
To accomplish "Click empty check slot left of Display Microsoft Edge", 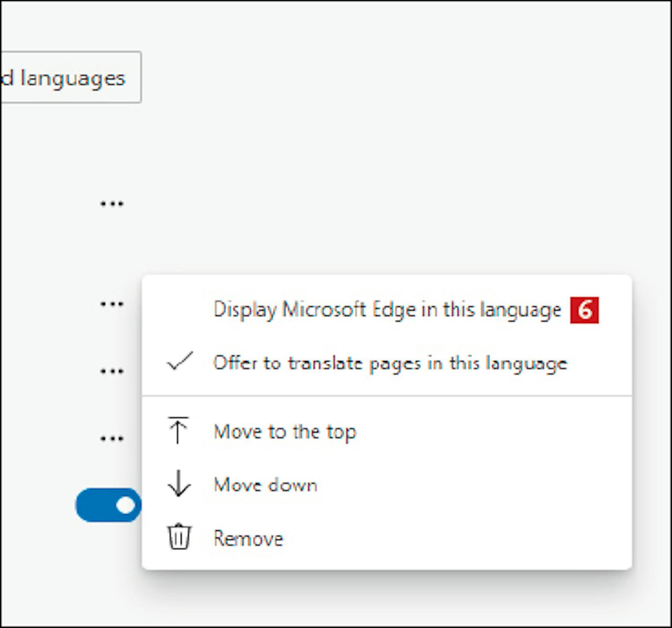I will pyautogui.click(x=180, y=310).
